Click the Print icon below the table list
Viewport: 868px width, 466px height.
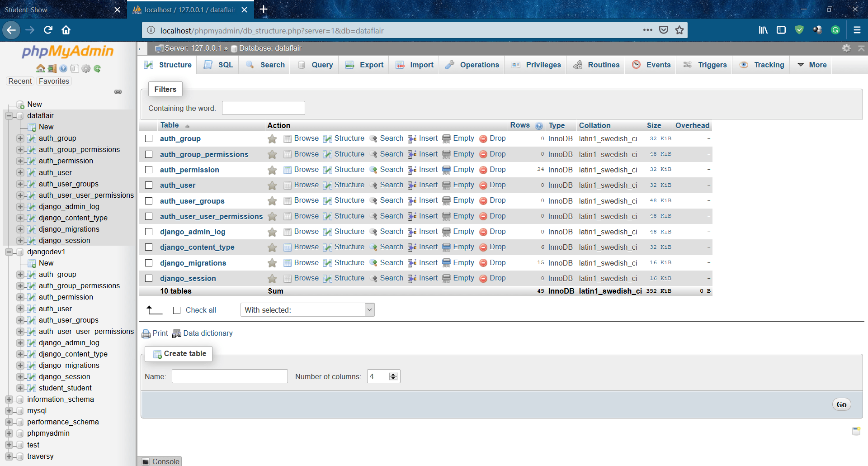[x=146, y=333]
